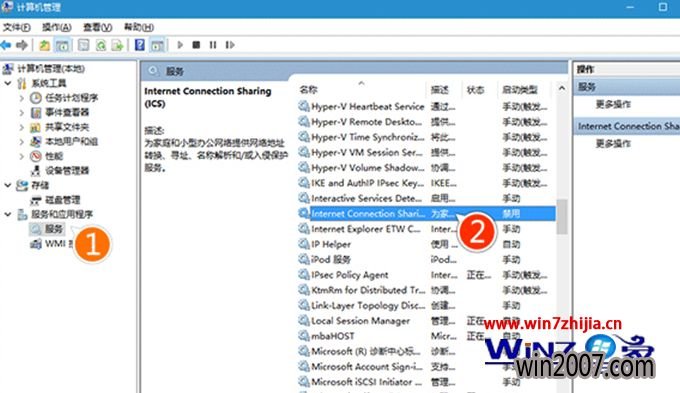This screenshot has width=680, height=393.
Task: Expand the 本地用户和组 node
Action: (22, 141)
